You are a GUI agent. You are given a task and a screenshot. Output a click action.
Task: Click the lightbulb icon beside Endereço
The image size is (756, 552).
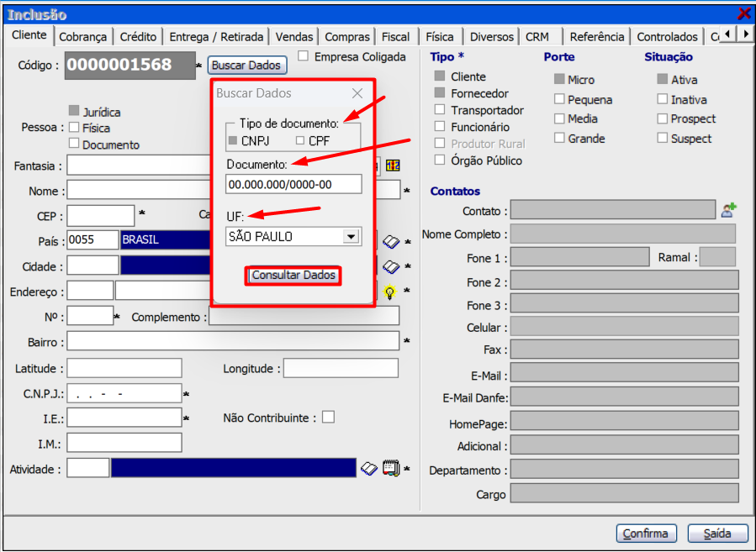point(390,292)
